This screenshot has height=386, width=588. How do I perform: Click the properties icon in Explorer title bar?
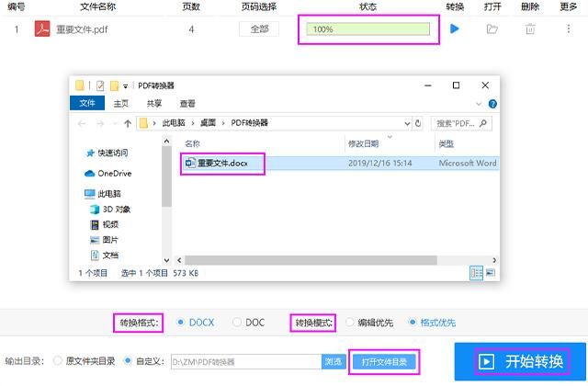(100, 85)
